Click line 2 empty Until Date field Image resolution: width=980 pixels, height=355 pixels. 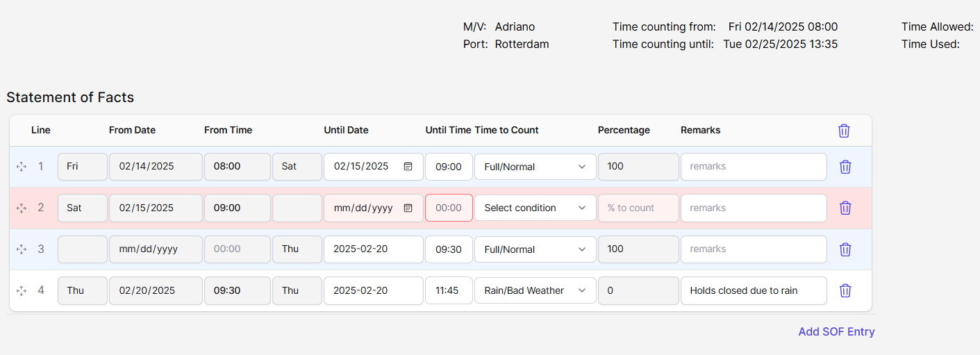point(373,208)
